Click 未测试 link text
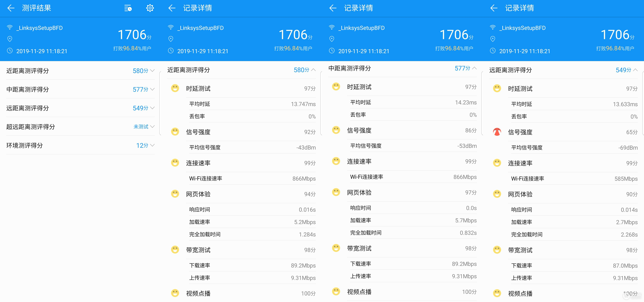This screenshot has height=302, width=644. coord(141,127)
